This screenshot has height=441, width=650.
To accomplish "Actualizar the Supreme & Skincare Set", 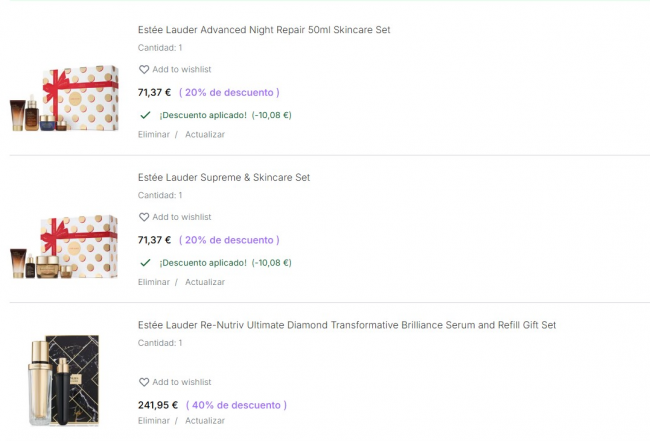I will click(x=205, y=282).
